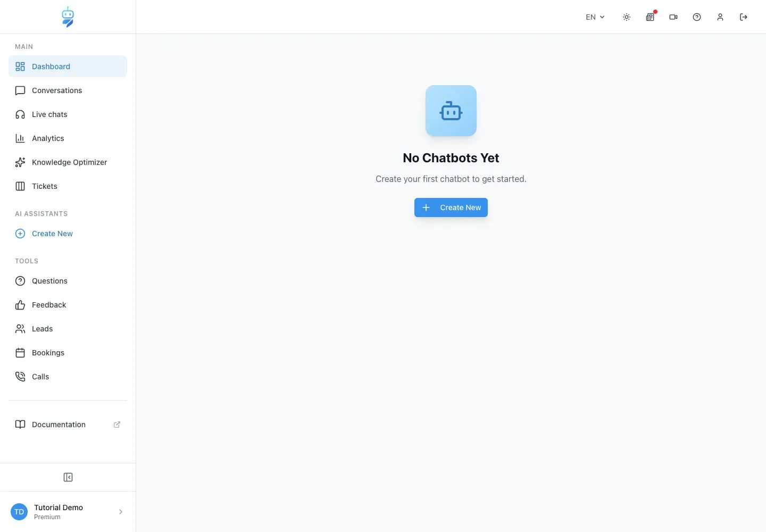Viewport: 766px width, 532px height.
Task: Open the Analytics page
Action: pos(68,138)
